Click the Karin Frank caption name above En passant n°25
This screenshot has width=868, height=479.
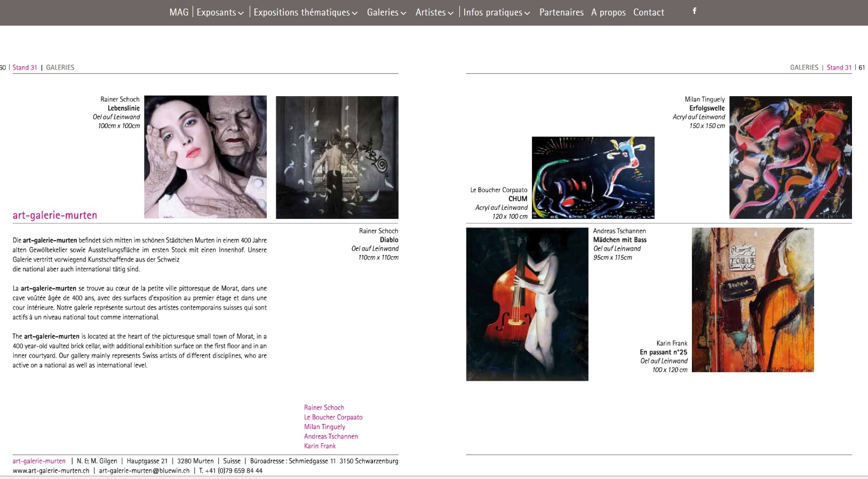[x=672, y=343]
